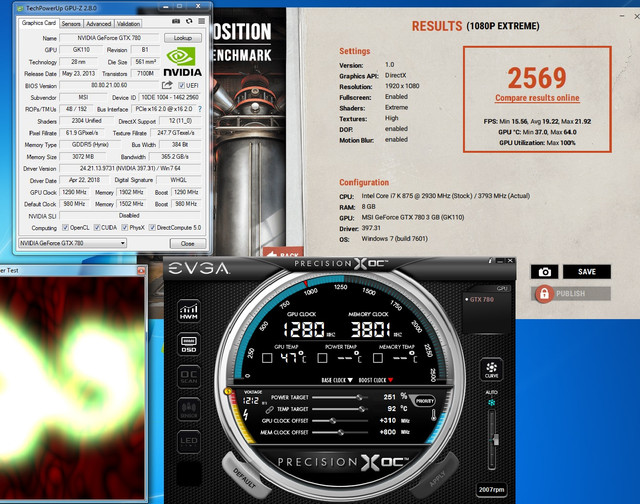Click the 2007rpm fan speed field

point(491,489)
